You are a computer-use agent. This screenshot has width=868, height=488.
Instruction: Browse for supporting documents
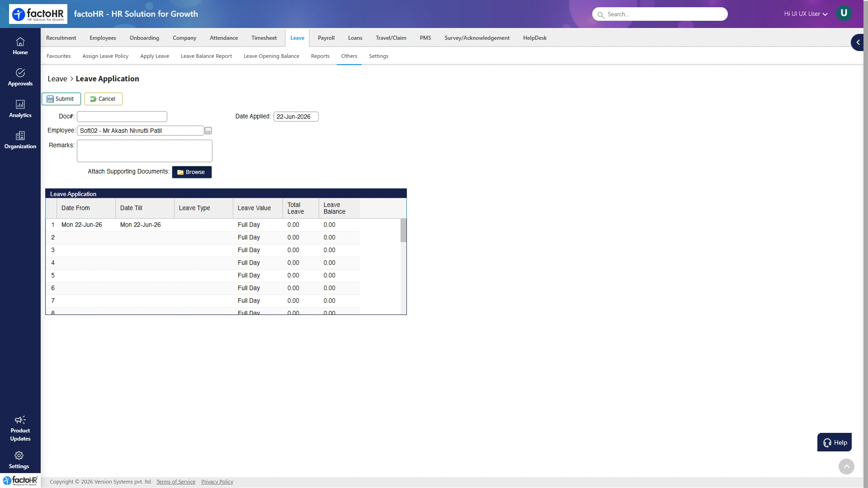pos(192,172)
